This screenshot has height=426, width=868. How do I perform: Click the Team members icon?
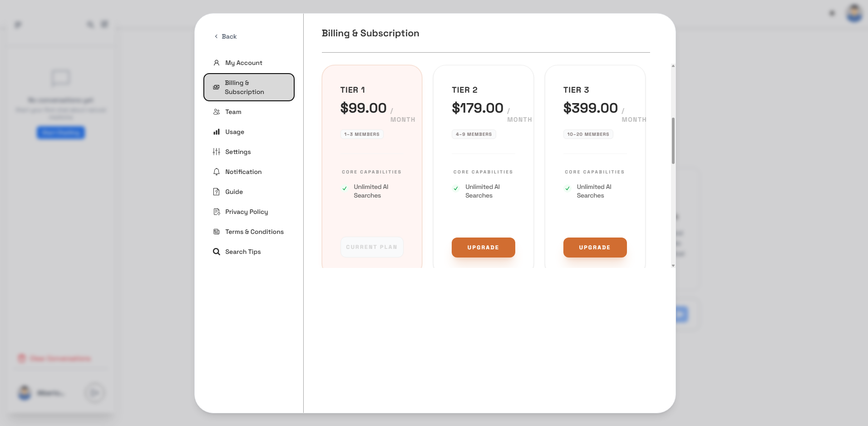(217, 112)
